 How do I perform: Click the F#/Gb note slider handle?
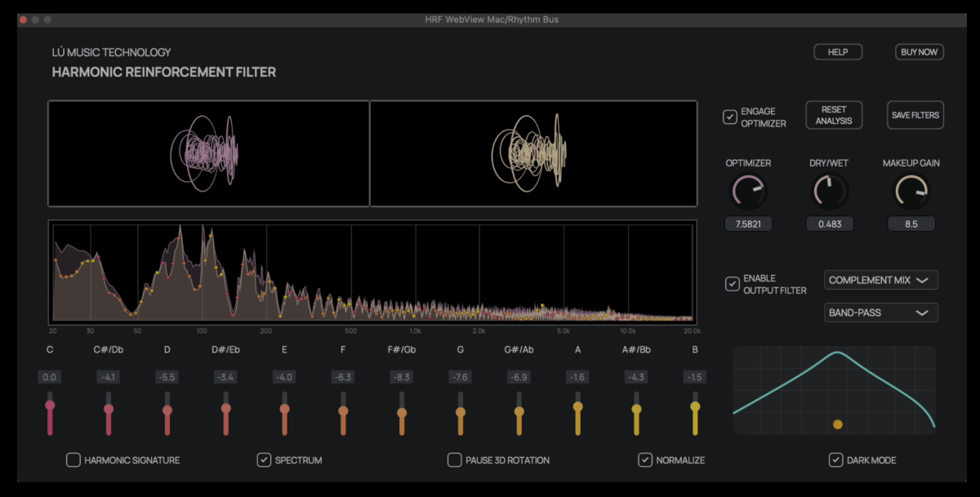(x=402, y=412)
